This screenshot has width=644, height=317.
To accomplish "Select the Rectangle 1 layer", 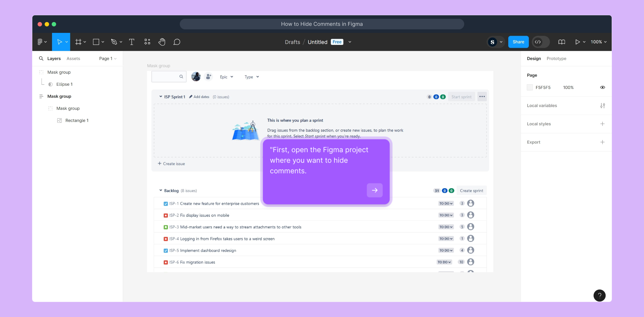I will [77, 121].
